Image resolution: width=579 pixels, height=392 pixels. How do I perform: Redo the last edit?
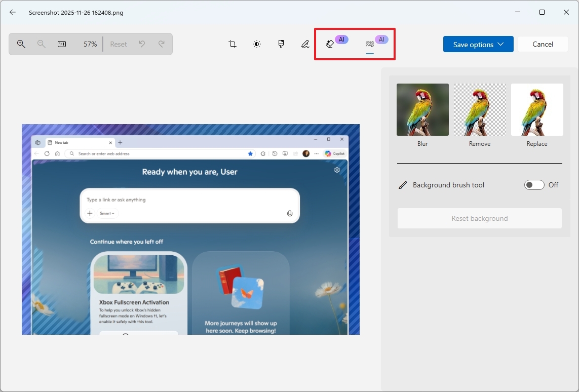[x=162, y=44]
